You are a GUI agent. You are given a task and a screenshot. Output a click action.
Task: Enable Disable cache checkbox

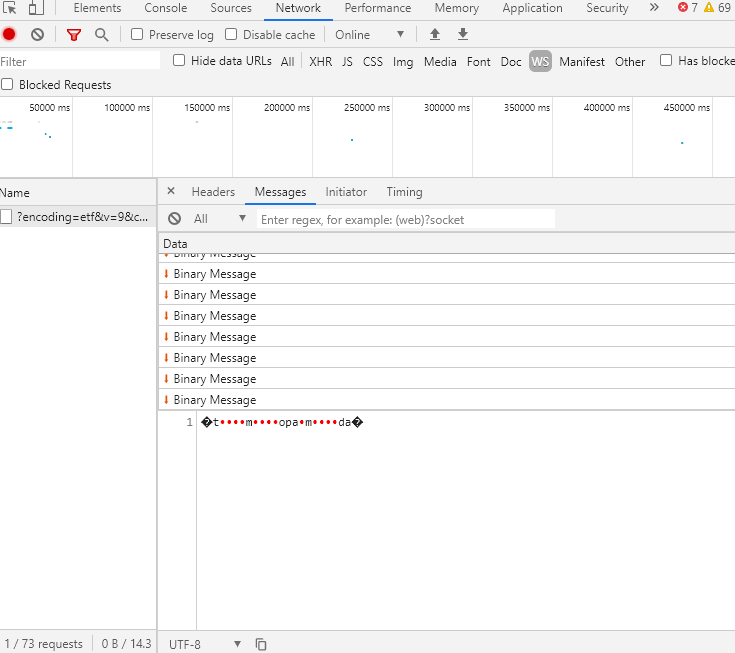click(231, 34)
